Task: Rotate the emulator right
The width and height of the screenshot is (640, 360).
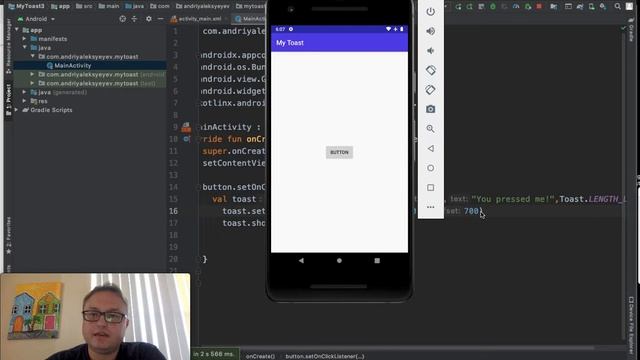Action: [x=430, y=90]
